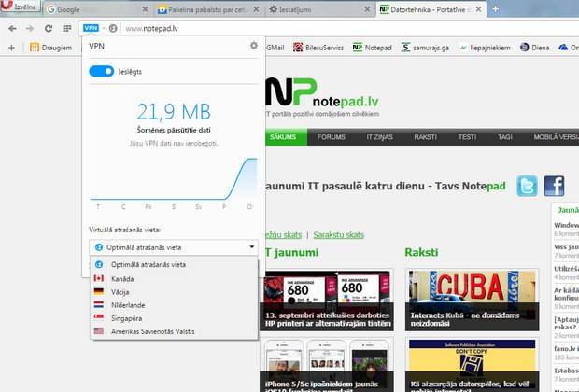Click the Netherlands flag icon
Image resolution: width=579 pixels, height=392 pixels.
[x=99, y=305]
